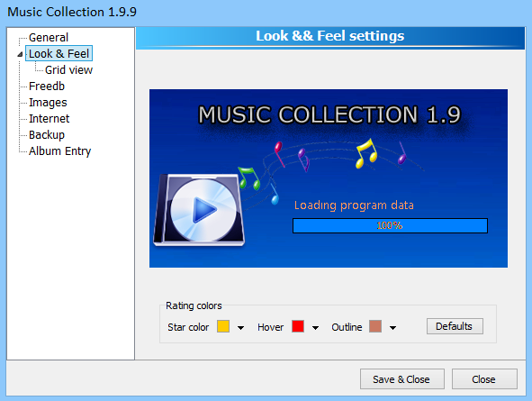Screen dimensions: 532x401
Task: Click the Look && Feel settings header
Action: tap(330, 36)
